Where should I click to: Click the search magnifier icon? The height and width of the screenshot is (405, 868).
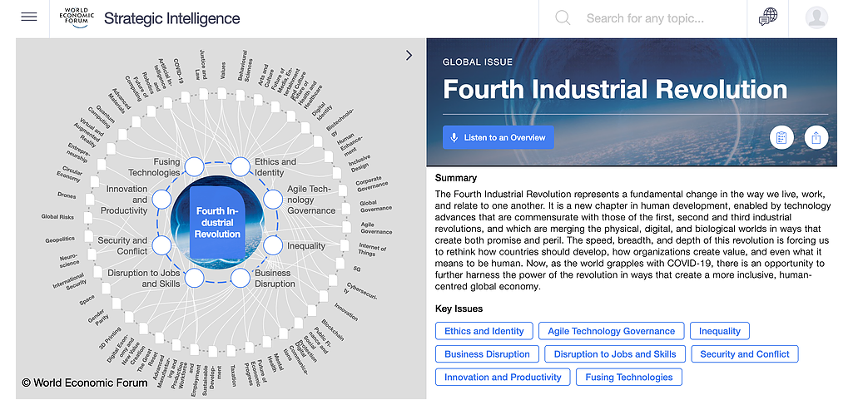pos(563,17)
